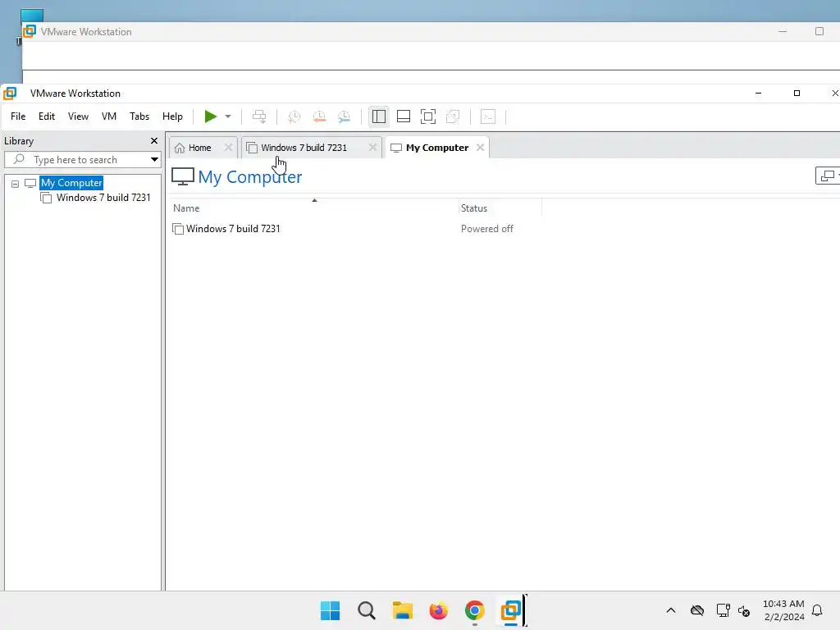Collapse the My Computer tree node
This screenshot has width=840, height=630.
15,184
